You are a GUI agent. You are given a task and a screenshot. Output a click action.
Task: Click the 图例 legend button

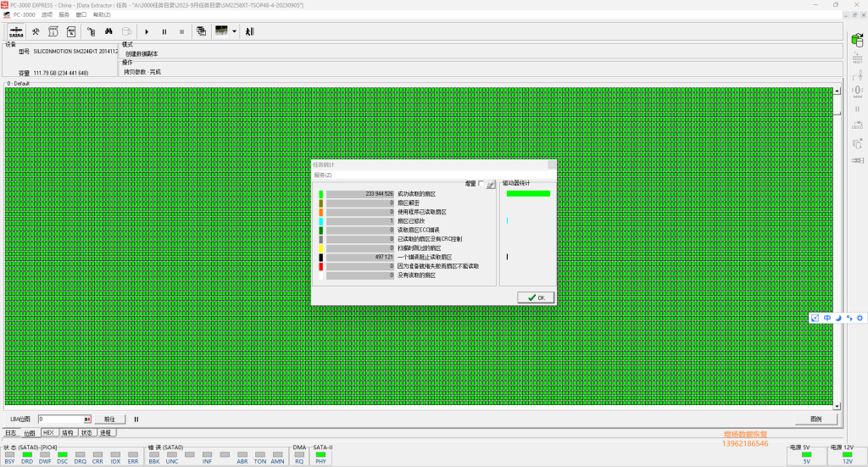[x=815, y=419]
